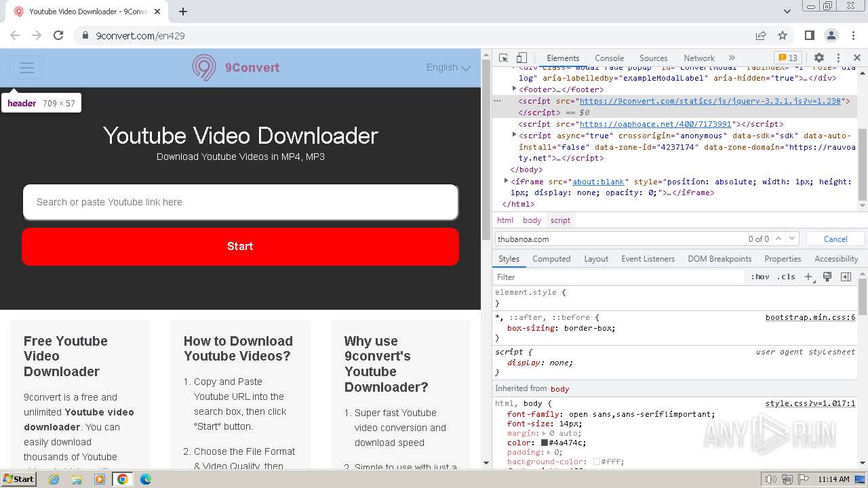
Task: Open the DOM Breakpoints pane tab
Action: coord(719,259)
